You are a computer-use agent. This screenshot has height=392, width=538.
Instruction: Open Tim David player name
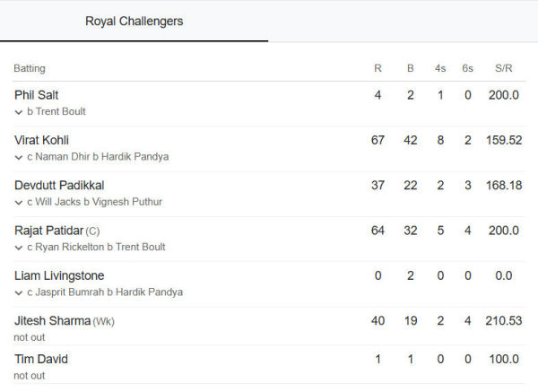tap(41, 359)
